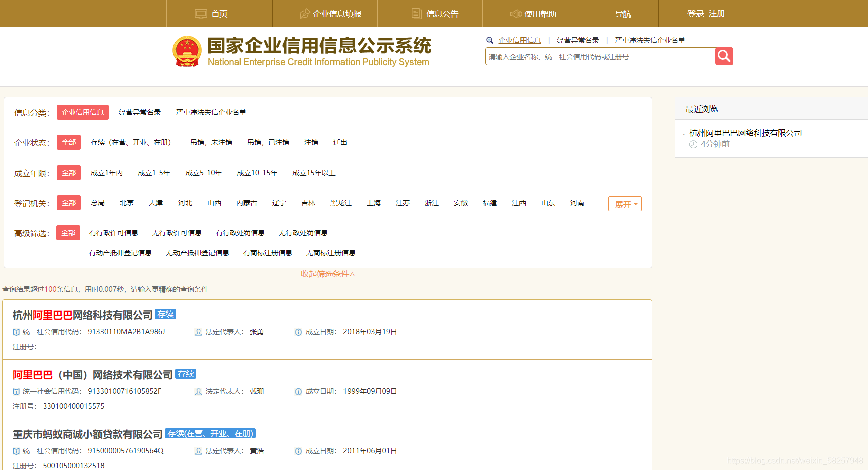868x470 pixels.
Task: Open the 导航 menu item
Action: tap(623, 14)
